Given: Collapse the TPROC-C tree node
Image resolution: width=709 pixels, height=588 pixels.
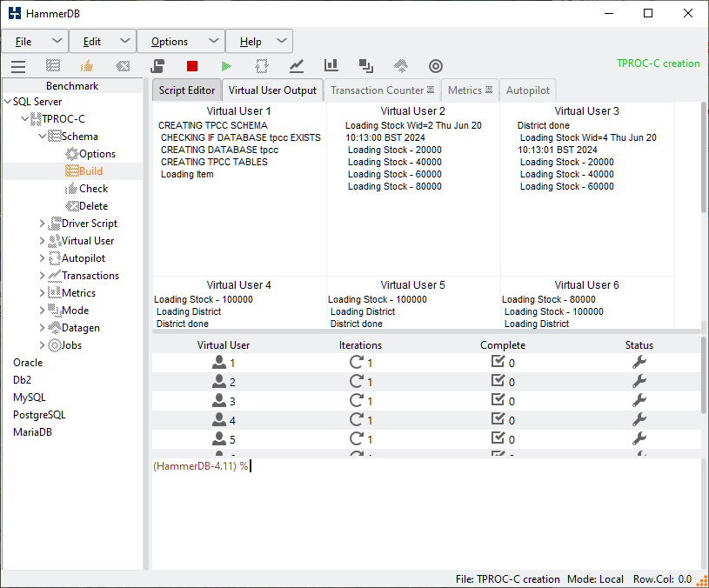Looking at the screenshot, I should tap(25, 119).
